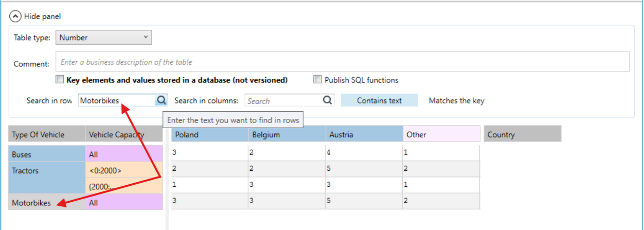The height and width of the screenshot is (230, 644).
Task: Select the Poland column header
Action: pos(210,134)
